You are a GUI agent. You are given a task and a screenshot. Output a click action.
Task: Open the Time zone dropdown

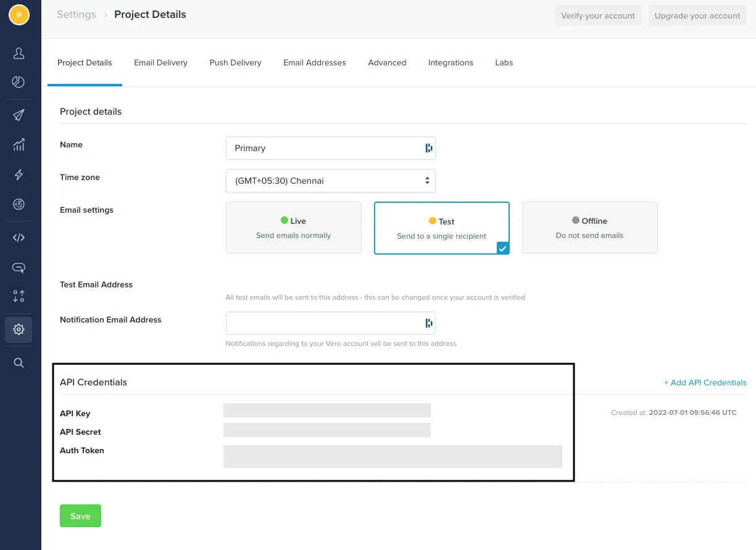click(x=331, y=181)
